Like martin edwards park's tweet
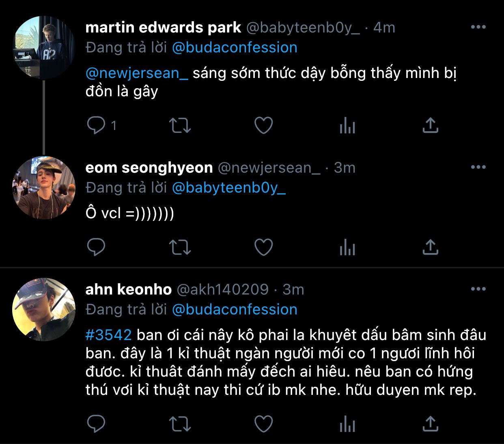504x444 pixels. [x=263, y=125]
